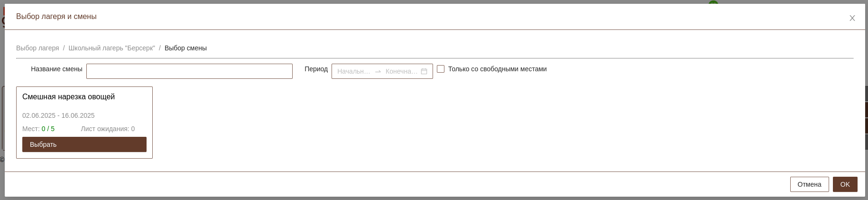Confirm the selection with OK

(x=845, y=184)
